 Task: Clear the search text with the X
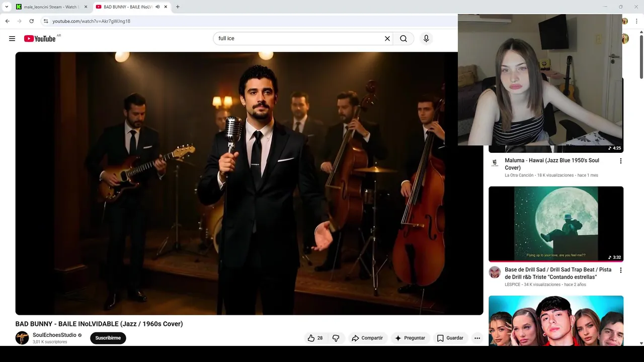387,39
